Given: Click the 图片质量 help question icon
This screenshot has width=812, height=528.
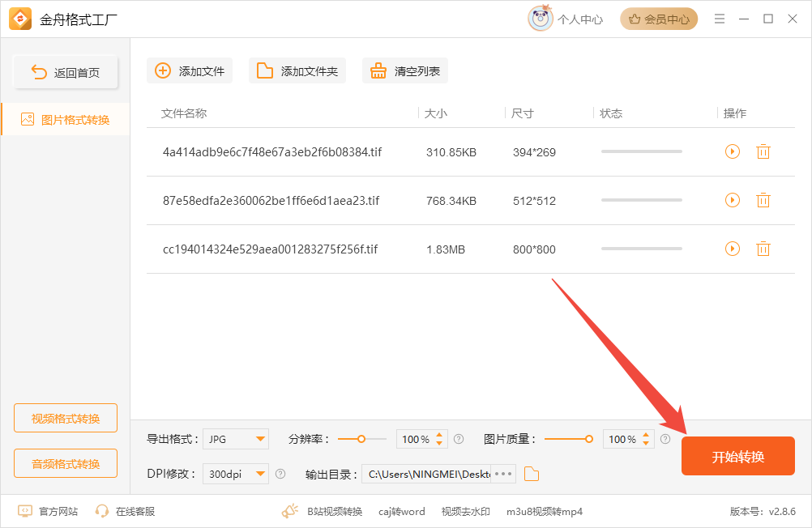Looking at the screenshot, I should point(665,439).
